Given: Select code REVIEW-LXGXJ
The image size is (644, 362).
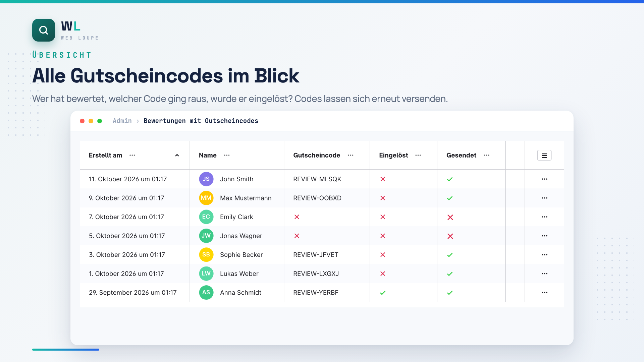Looking at the screenshot, I should 316,274.
